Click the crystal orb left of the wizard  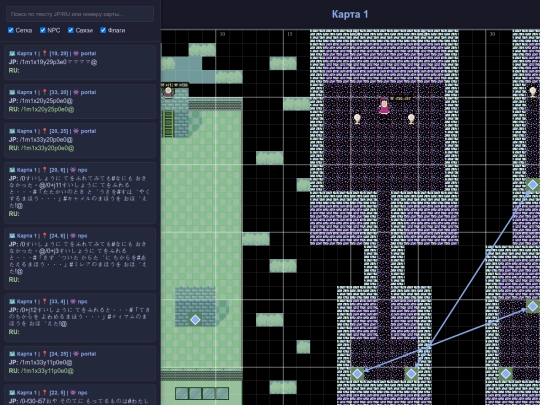click(357, 119)
